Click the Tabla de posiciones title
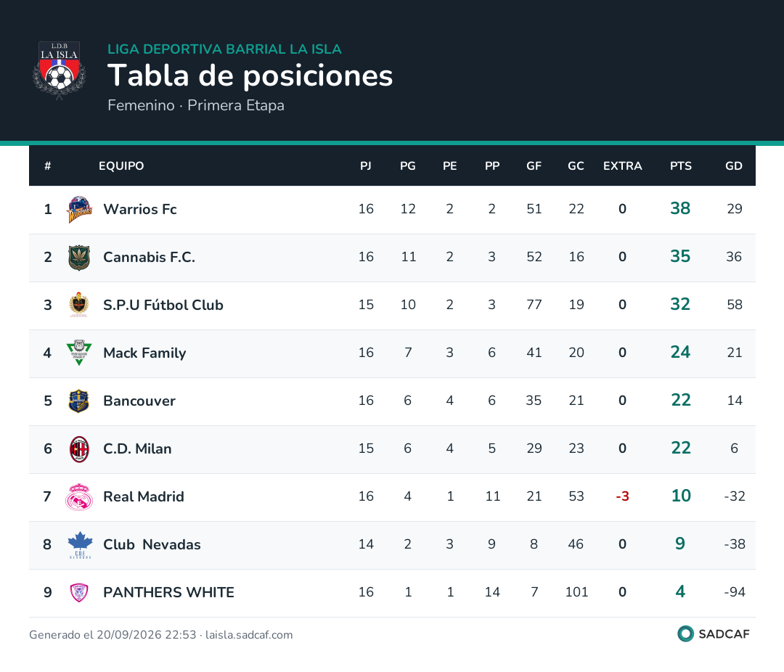Screen dimensions: 784x672 pyautogui.click(x=250, y=75)
